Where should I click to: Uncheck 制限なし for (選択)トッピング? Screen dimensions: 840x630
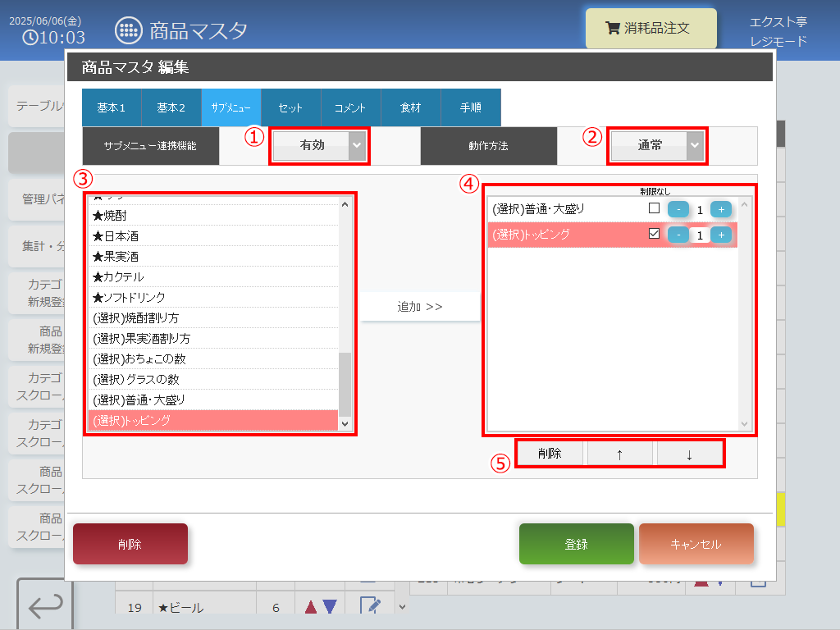[654, 234]
